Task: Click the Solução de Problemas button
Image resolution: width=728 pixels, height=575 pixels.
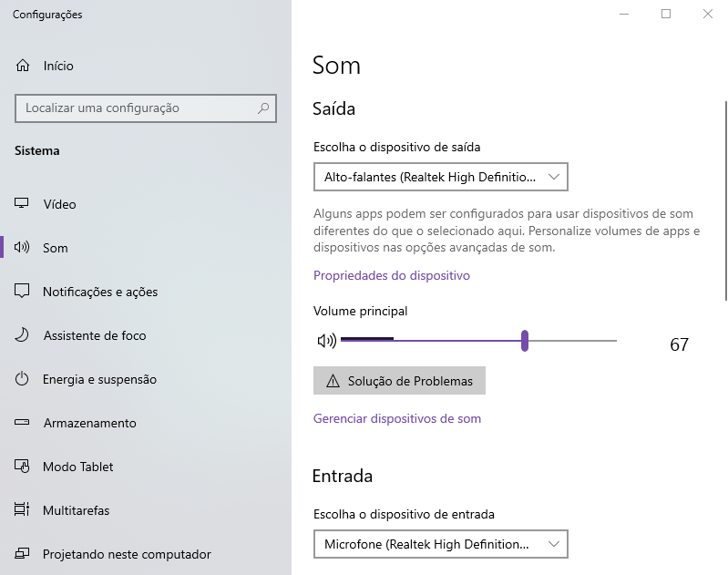Action: tap(399, 380)
